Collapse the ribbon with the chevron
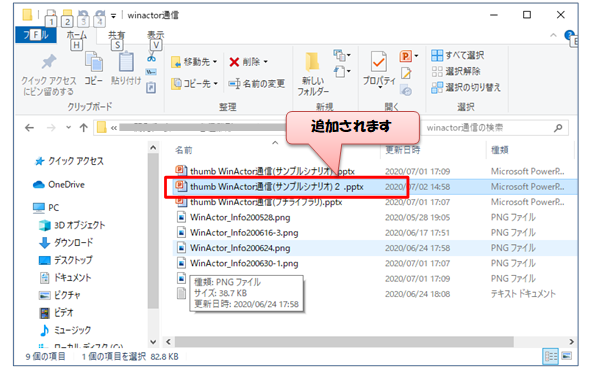Image resolution: width=601 pixels, height=379 pixels. tap(553, 35)
